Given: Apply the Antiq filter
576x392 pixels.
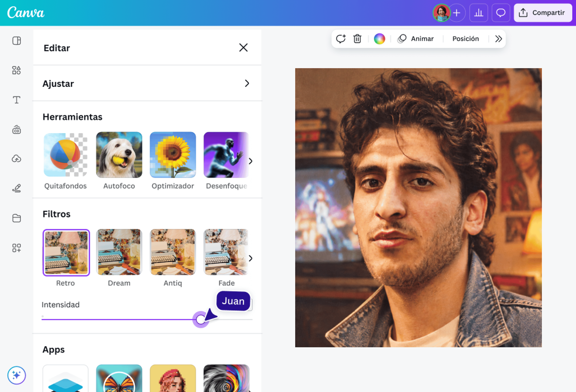Looking at the screenshot, I should coord(173,258).
